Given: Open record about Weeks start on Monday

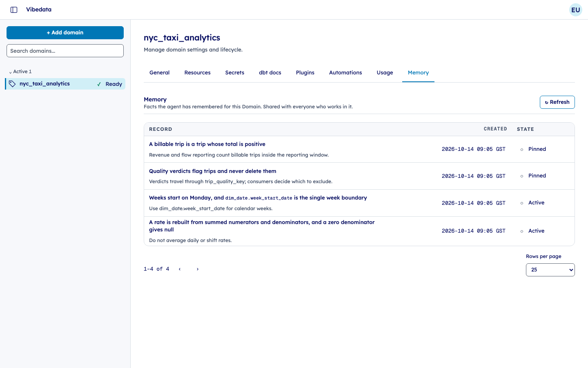Looking at the screenshot, I should pos(258,198).
